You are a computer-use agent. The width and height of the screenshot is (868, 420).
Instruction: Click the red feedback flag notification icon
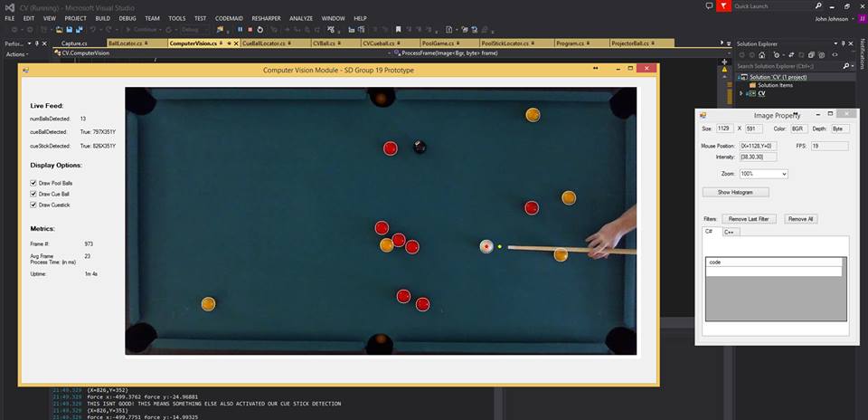coord(722,5)
